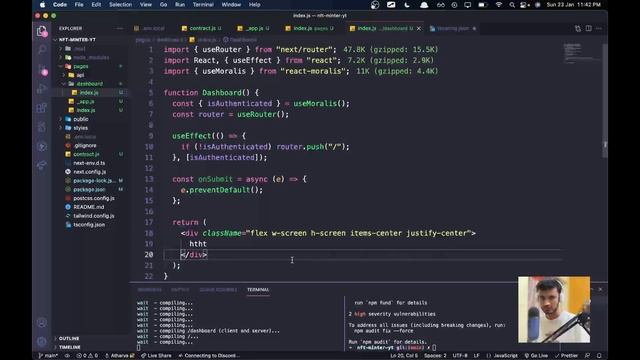This screenshot has height=360, width=640.
Task: Change the JavaScript language mode
Action: click(x=505, y=356)
